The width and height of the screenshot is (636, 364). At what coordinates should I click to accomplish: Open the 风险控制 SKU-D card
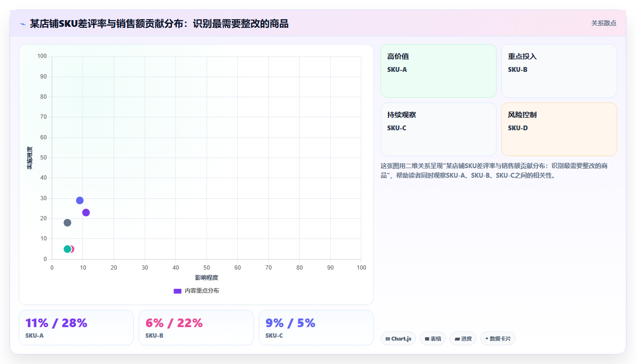559,129
